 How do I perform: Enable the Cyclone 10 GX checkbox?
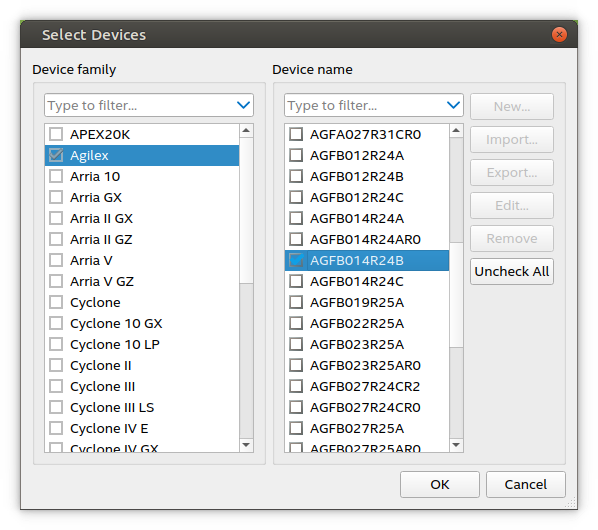(x=56, y=323)
